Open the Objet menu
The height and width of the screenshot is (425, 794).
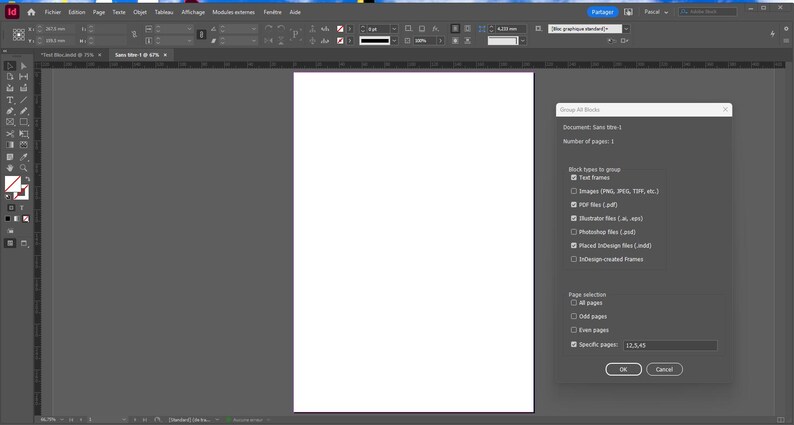click(x=140, y=12)
